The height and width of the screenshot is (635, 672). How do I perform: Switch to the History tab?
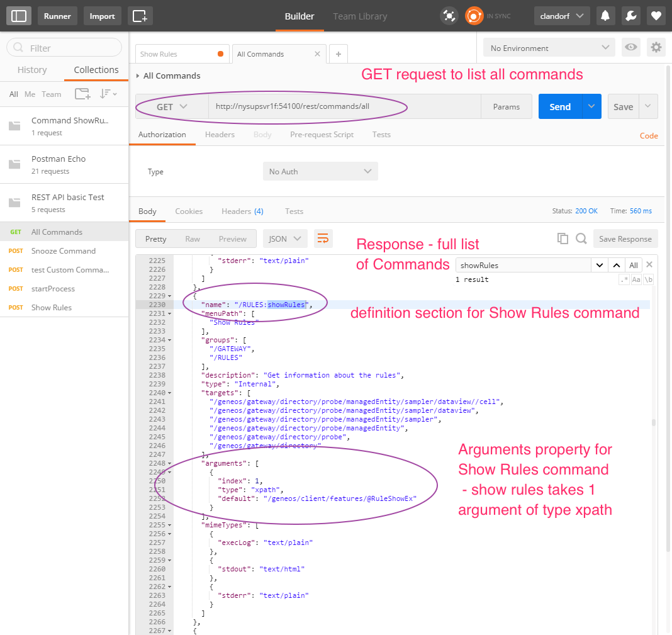point(32,70)
